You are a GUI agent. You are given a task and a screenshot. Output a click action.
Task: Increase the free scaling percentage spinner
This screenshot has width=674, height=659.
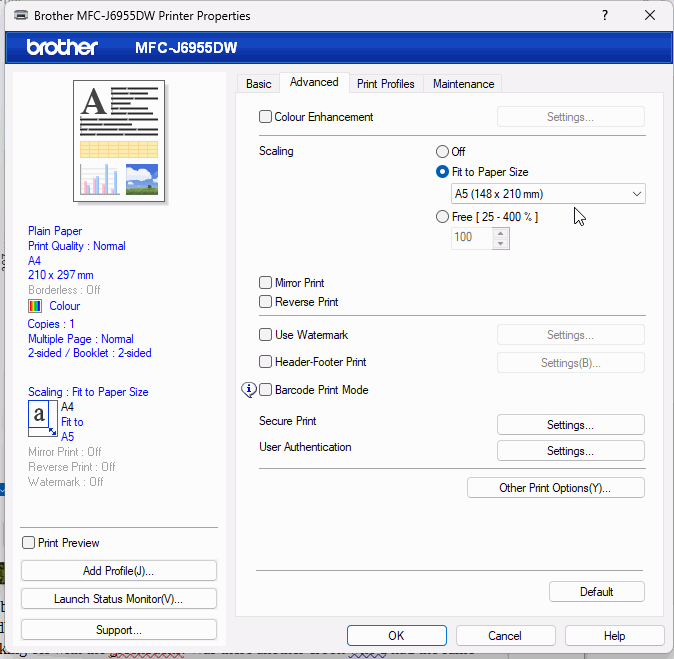coord(501,232)
